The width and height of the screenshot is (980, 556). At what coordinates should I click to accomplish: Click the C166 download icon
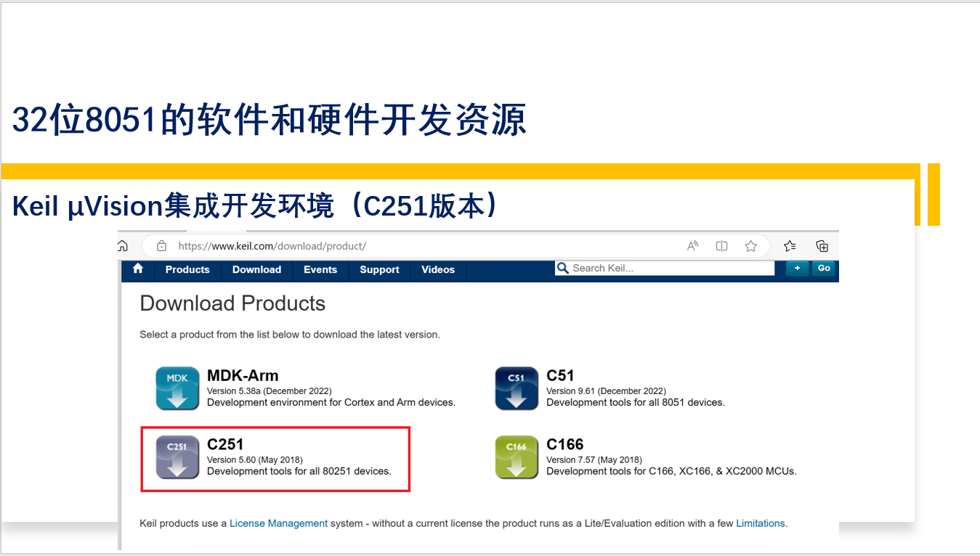tap(517, 457)
